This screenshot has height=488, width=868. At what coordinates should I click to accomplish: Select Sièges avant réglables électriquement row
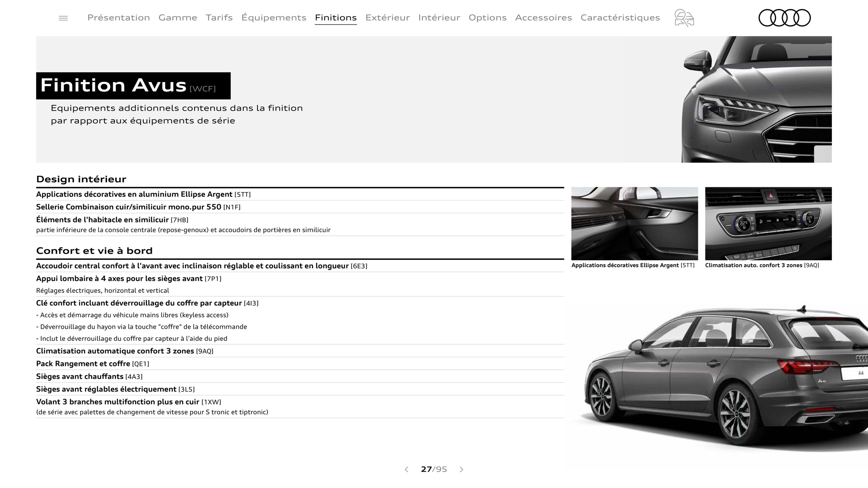pyautogui.click(x=300, y=389)
